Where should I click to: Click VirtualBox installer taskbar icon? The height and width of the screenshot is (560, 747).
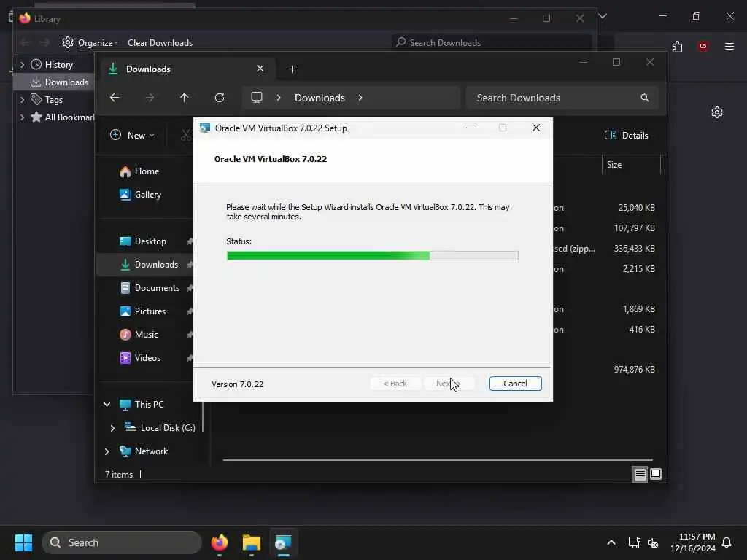284,542
